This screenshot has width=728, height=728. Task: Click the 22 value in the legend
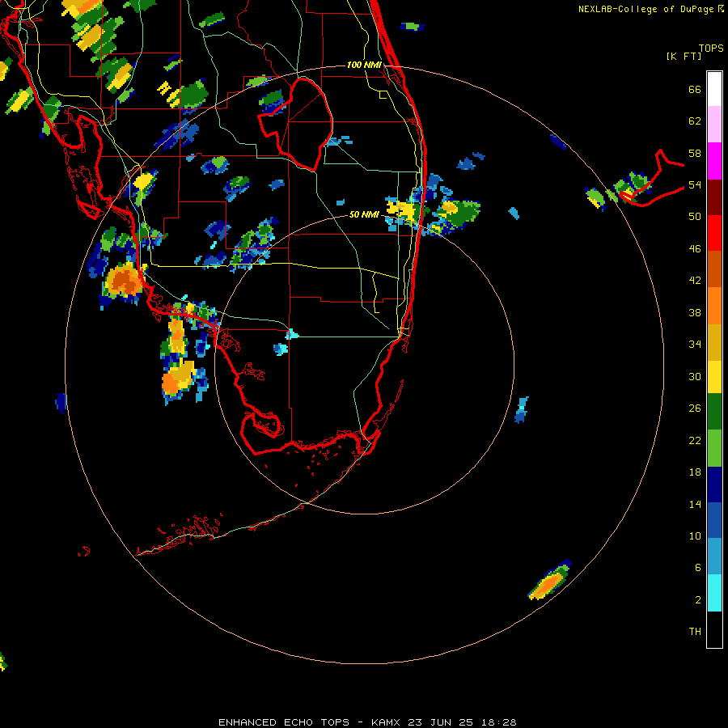click(x=695, y=440)
